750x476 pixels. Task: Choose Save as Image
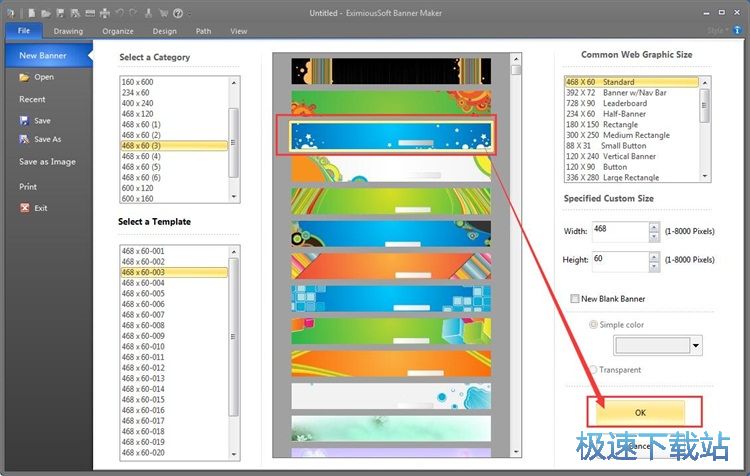tap(47, 162)
